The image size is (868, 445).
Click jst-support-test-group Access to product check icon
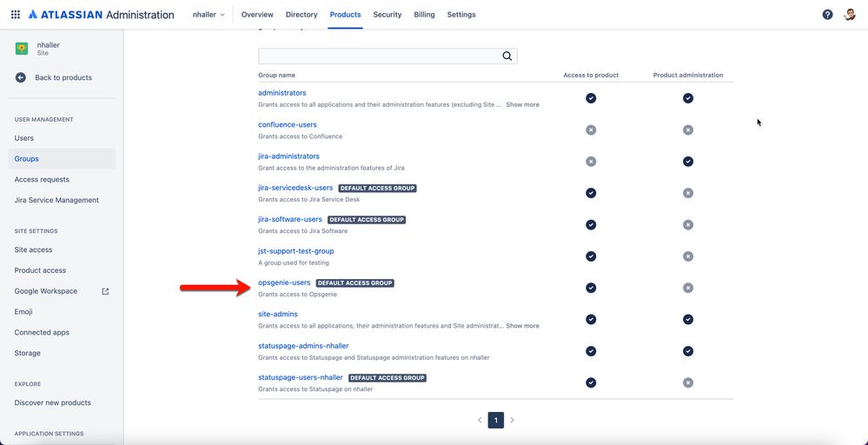coord(591,256)
